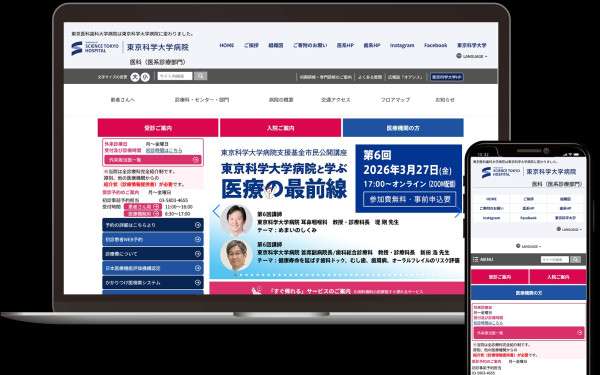
Task: Tap the 入院ご案内 tab on phone
Action: (558, 277)
